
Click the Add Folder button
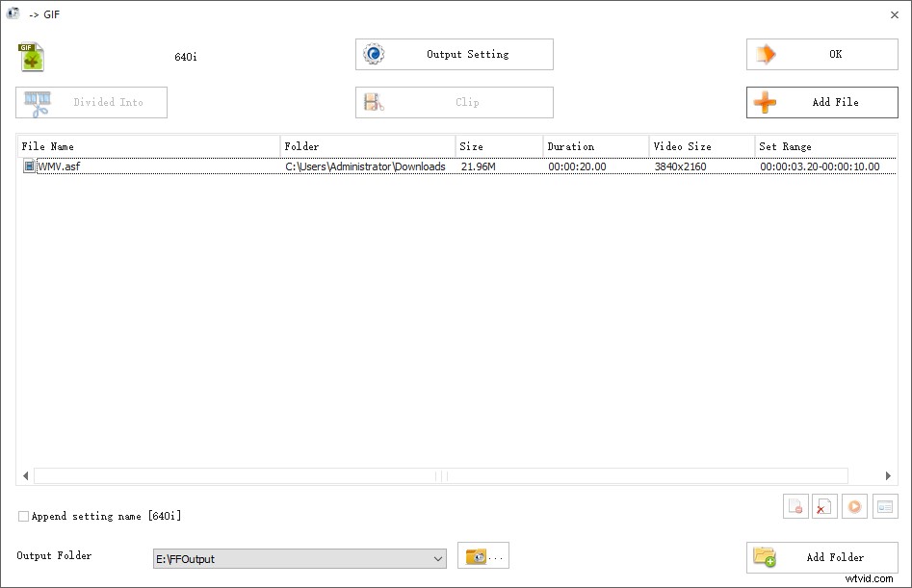point(821,557)
